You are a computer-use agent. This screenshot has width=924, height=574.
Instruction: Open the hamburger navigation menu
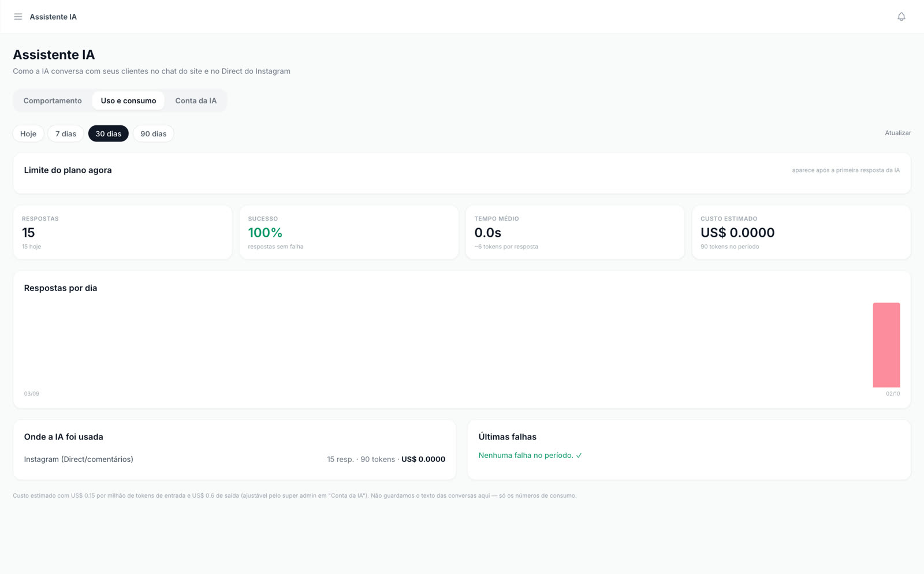[18, 17]
